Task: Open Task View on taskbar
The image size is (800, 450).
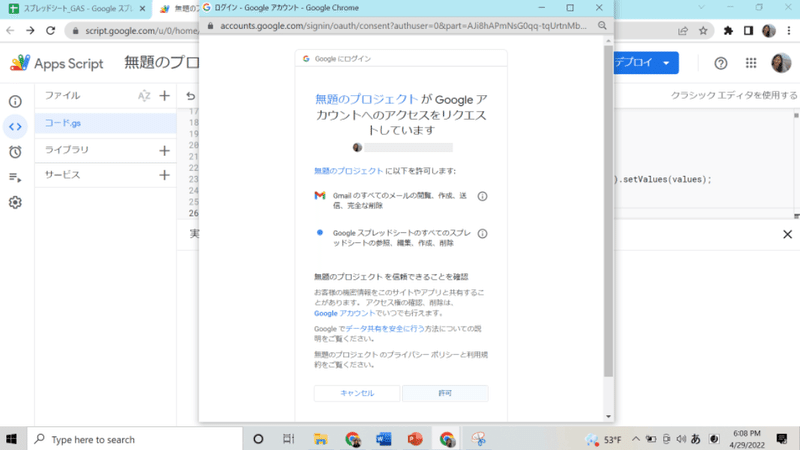Action: [x=289, y=439]
